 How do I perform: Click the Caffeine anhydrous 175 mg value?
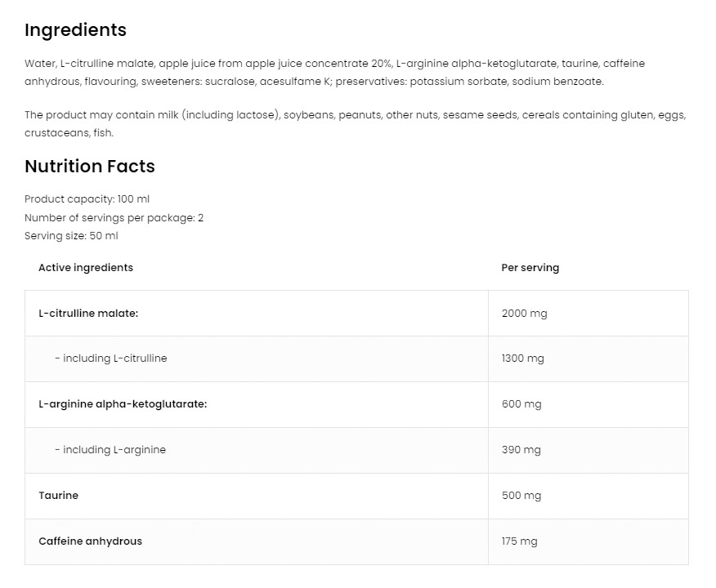point(520,541)
